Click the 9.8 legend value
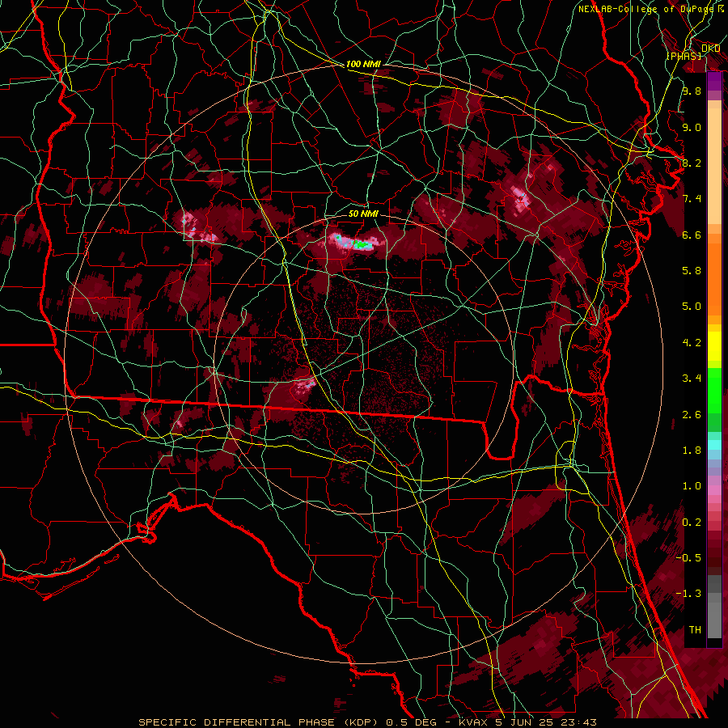The width and height of the screenshot is (728, 728). [x=692, y=91]
